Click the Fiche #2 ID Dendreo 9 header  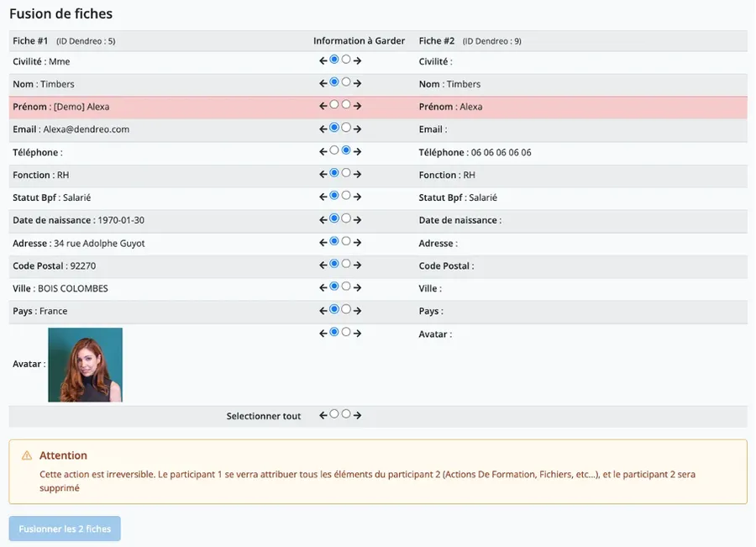[470, 41]
